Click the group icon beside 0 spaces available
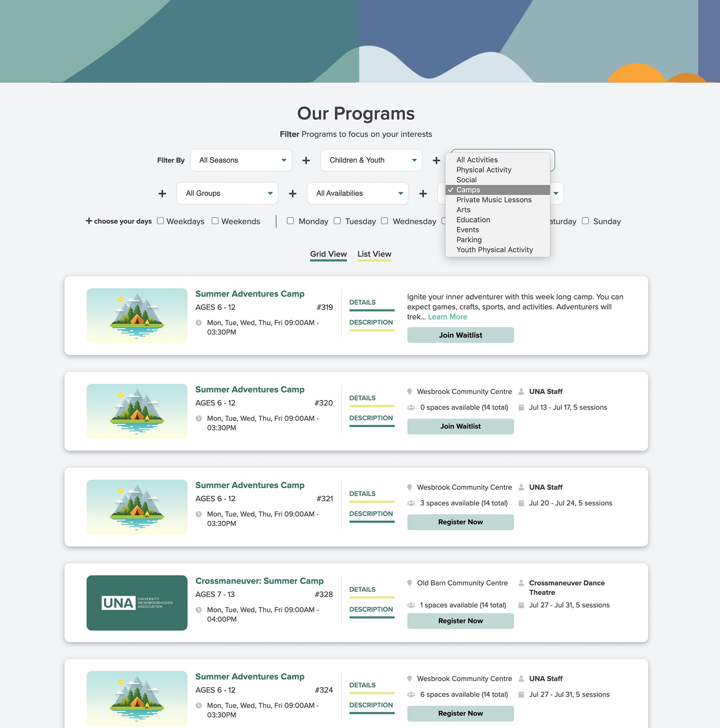The width and height of the screenshot is (720, 728). tap(411, 407)
